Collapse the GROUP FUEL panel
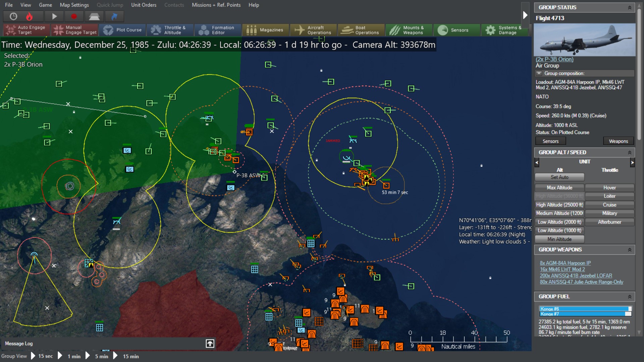644x362 pixels. point(630,297)
